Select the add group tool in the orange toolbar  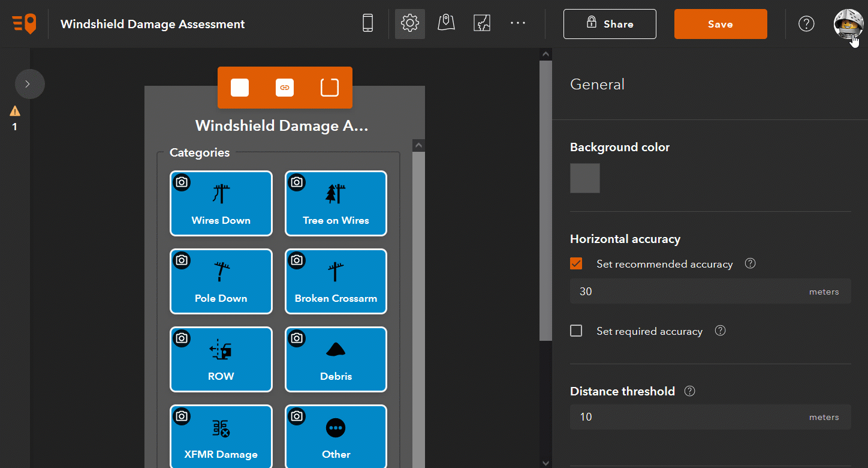tap(329, 87)
